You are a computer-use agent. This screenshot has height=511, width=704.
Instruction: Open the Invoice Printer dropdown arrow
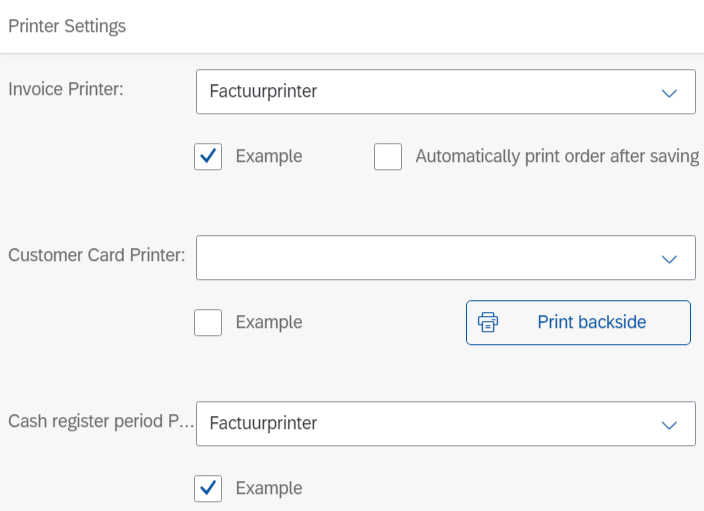point(669,92)
